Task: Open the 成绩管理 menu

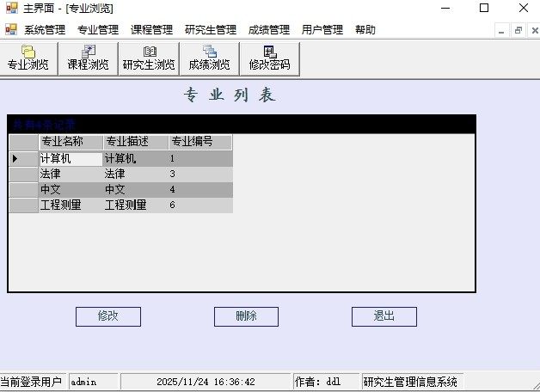Action: point(269,30)
